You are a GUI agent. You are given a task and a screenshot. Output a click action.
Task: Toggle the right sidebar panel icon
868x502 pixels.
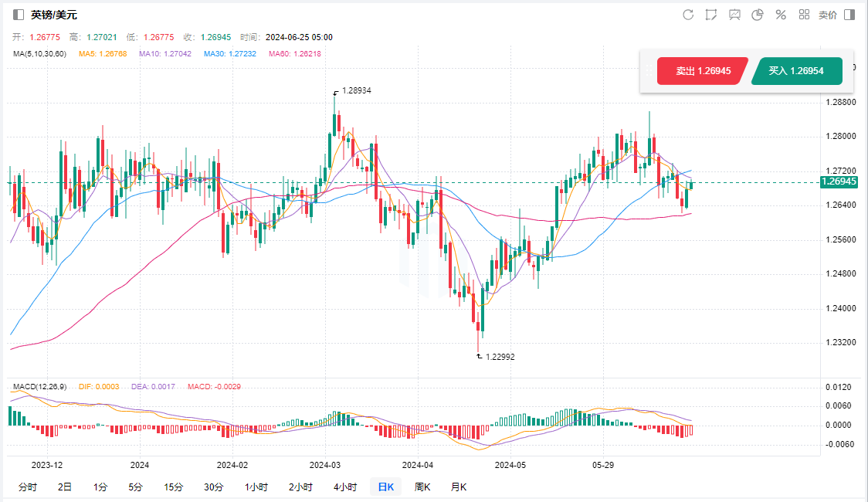tap(849, 15)
